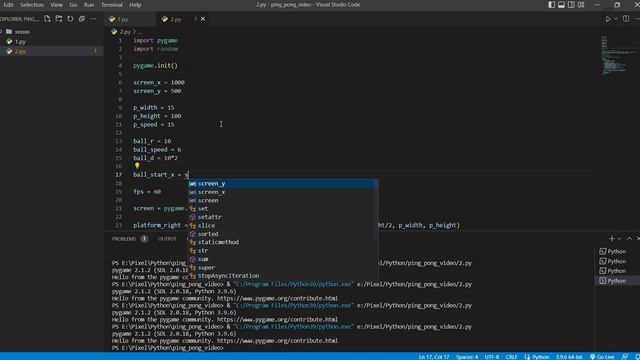This screenshot has width=640, height=360.
Task: Click the Ln 17, Col 17 status item
Action: tap(433, 357)
